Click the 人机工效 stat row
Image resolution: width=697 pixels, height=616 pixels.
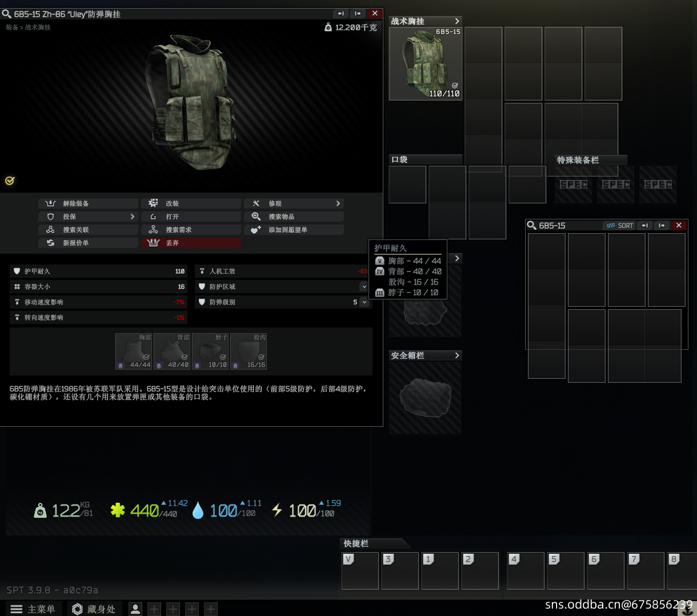pyautogui.click(x=283, y=271)
